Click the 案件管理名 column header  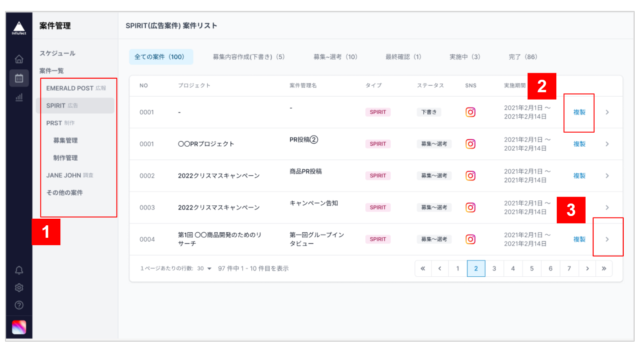(x=303, y=86)
